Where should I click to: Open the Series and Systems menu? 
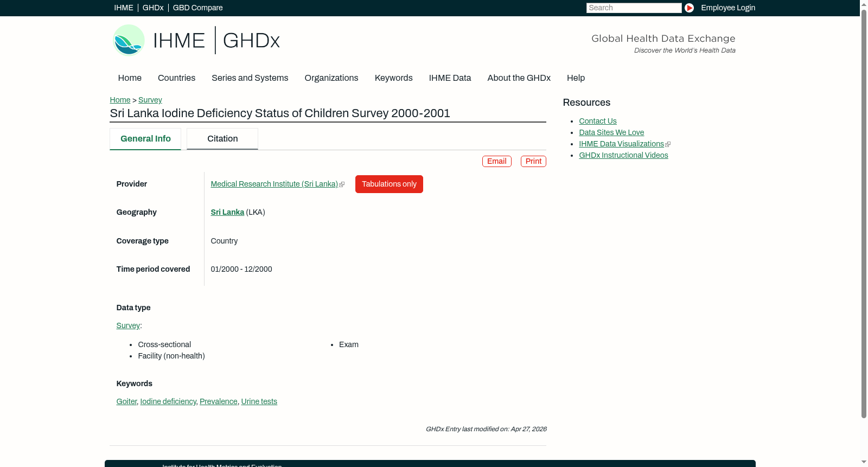[250, 78]
